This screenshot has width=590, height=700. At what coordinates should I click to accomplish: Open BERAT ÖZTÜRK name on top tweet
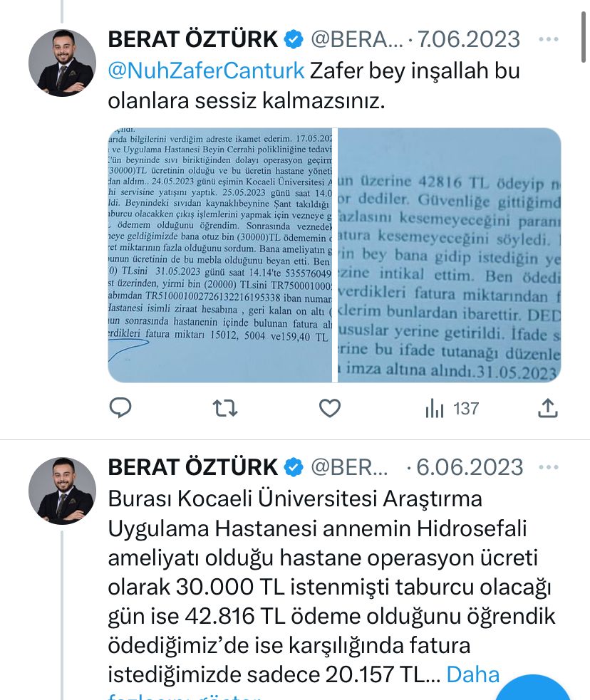coord(192,39)
